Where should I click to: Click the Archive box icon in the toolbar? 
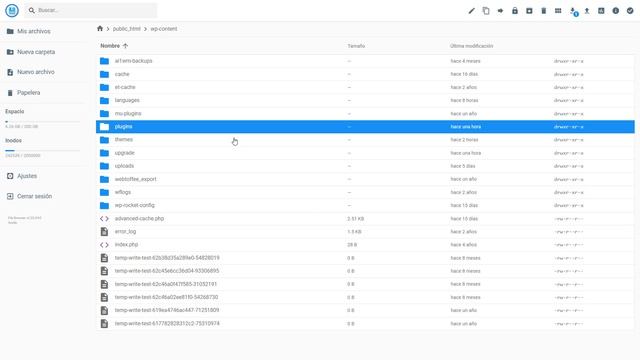529,11
